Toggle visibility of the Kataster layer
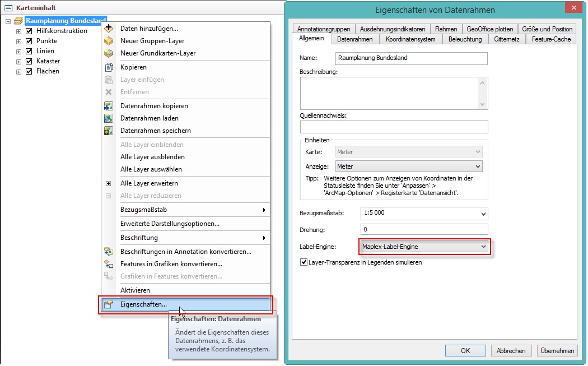 pyautogui.click(x=29, y=61)
